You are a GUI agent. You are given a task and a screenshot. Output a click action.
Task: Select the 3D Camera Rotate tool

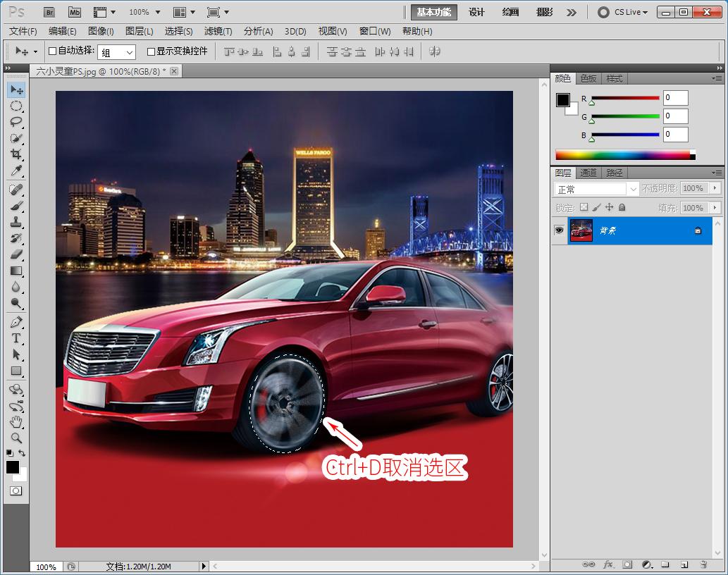coord(16,406)
